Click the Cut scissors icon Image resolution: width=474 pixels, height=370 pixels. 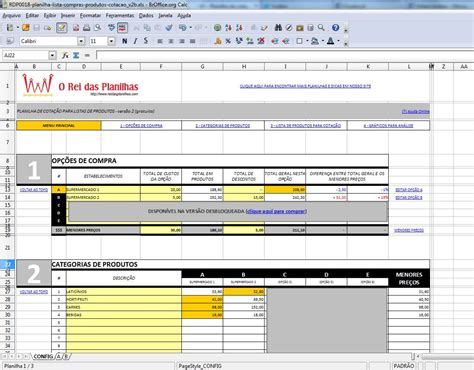pyautogui.click(x=136, y=28)
